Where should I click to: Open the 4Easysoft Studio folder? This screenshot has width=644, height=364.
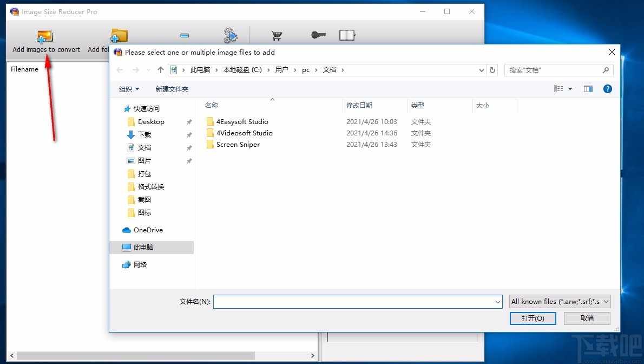(x=242, y=121)
